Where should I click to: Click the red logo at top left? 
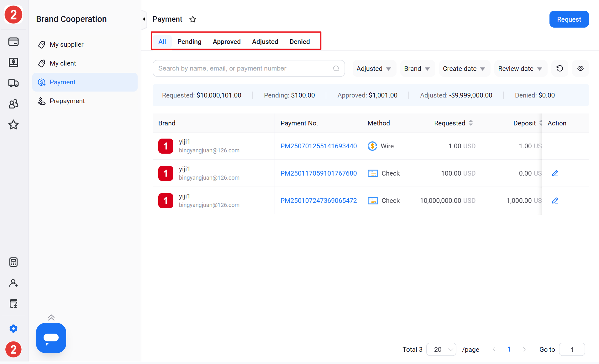coord(13,14)
